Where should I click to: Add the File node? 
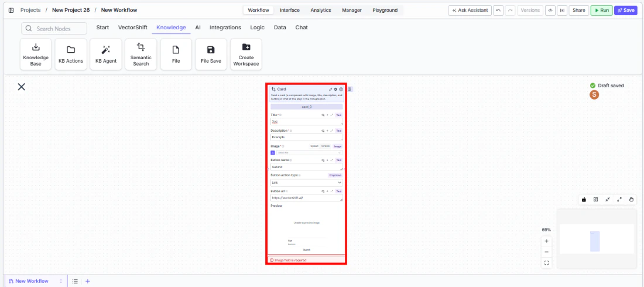tap(176, 54)
